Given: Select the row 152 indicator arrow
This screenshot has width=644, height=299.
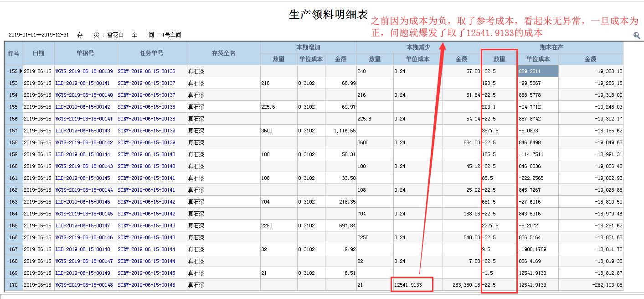Looking at the screenshot, I should (x=20, y=71).
